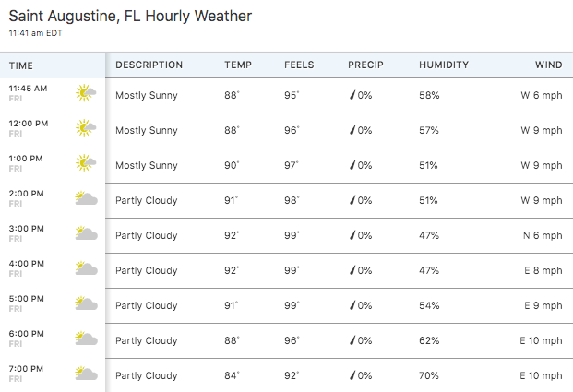Click the Saint Augustine, FL Hourly Weather title
Screen dimensions: 573x392
click(130, 17)
